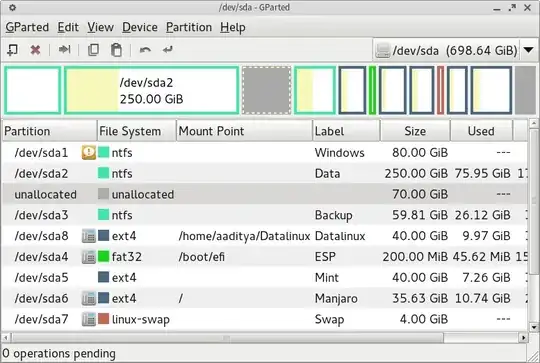Click the /home/aaditya/Datalinux mount point

[x=245, y=236]
